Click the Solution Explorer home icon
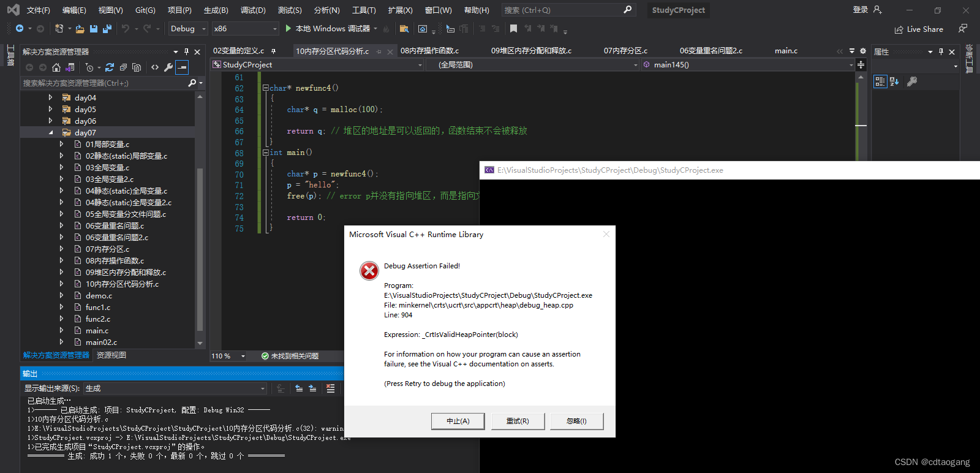The height and width of the screenshot is (473, 980). point(56,67)
